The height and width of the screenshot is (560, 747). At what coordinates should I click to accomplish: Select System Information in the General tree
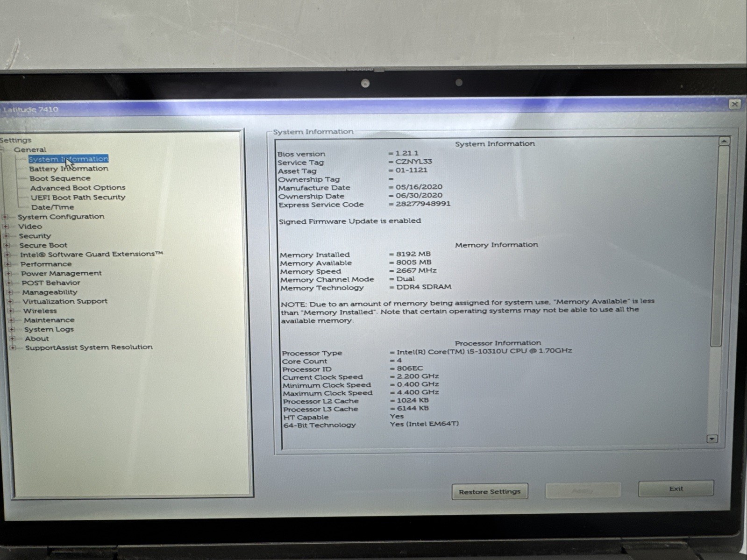click(x=68, y=159)
